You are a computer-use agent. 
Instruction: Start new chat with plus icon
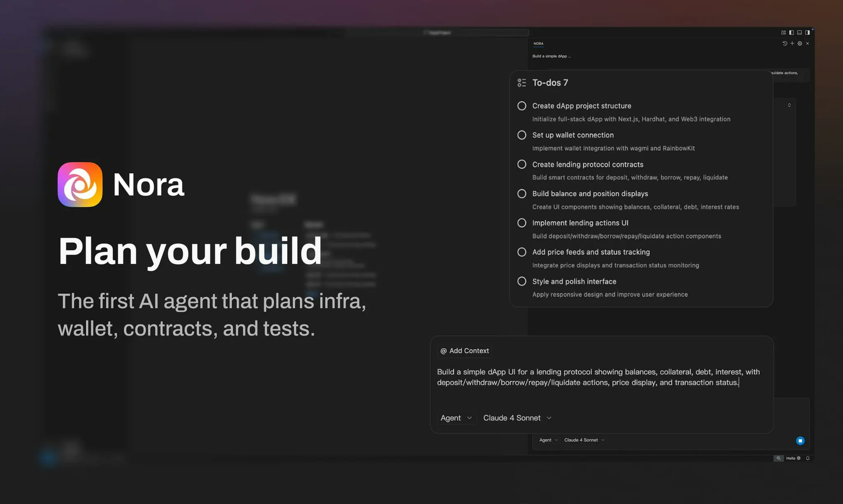tap(792, 44)
